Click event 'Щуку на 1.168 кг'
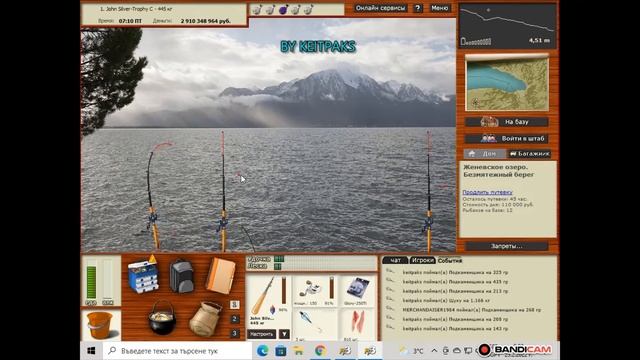This screenshot has height=360, width=640. [446, 300]
